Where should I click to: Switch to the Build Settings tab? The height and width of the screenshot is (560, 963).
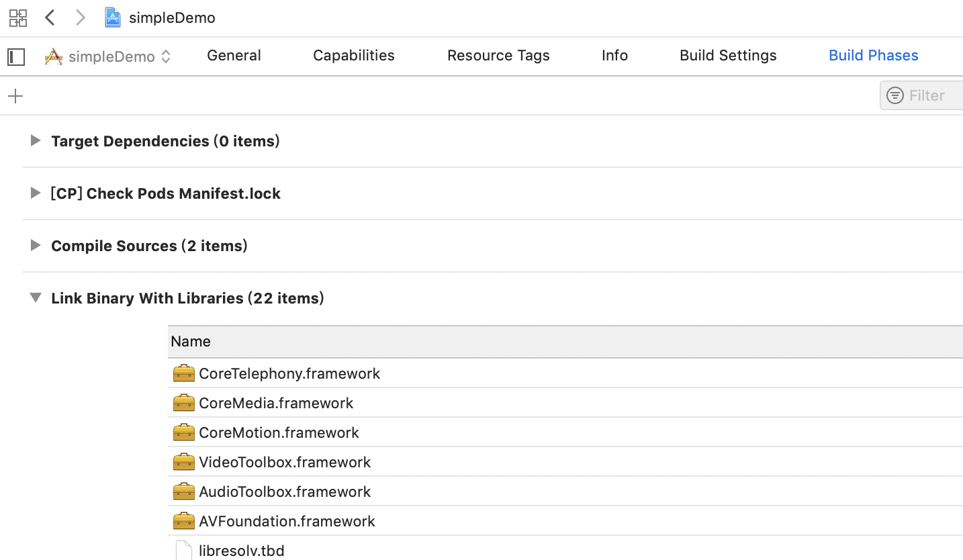coord(728,56)
